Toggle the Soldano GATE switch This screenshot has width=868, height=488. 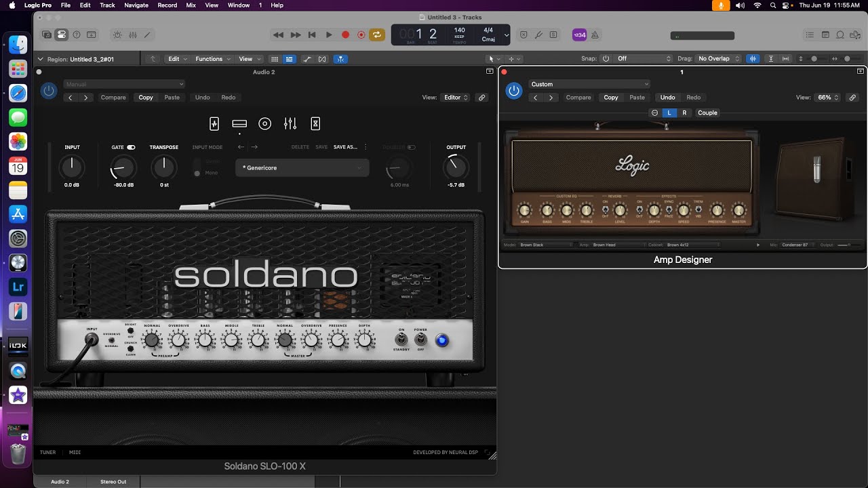pyautogui.click(x=131, y=147)
